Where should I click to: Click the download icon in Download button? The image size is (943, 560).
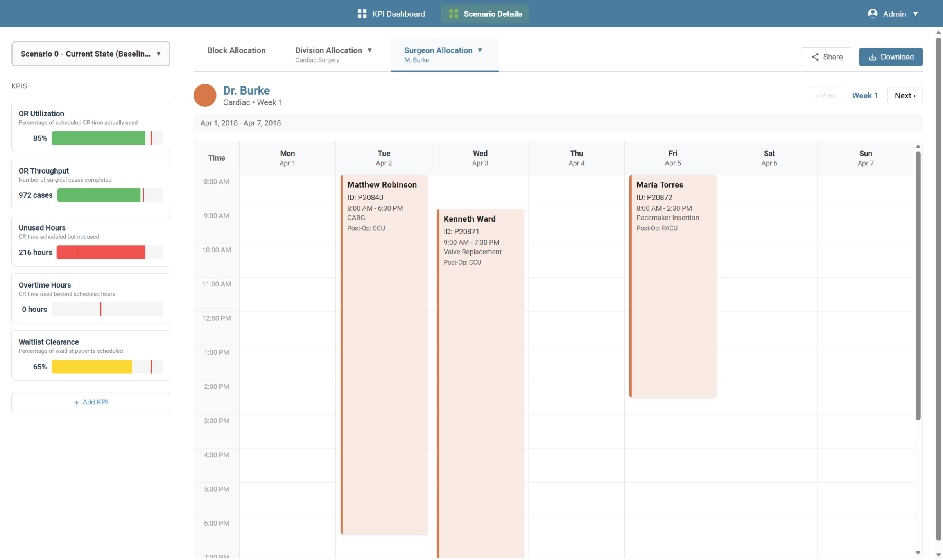(x=872, y=57)
